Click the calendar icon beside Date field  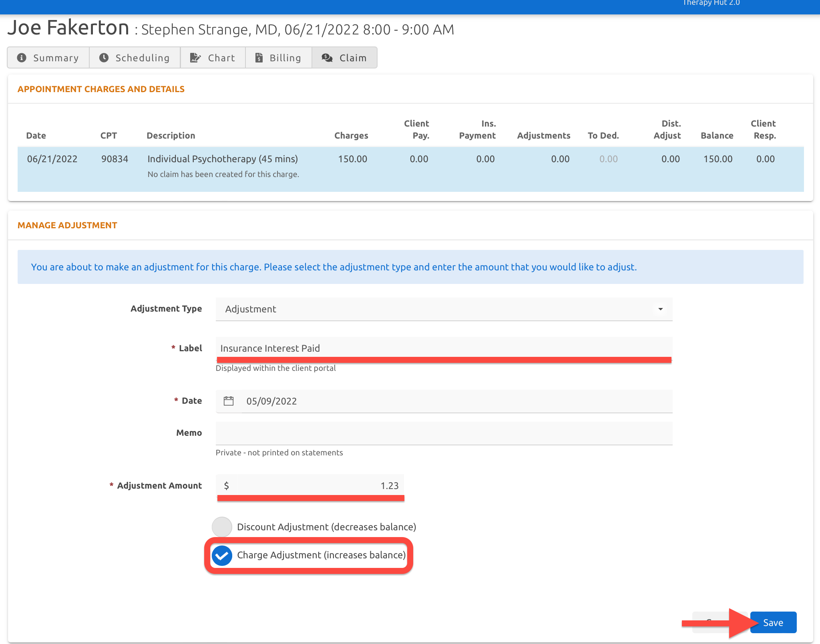pyautogui.click(x=229, y=401)
